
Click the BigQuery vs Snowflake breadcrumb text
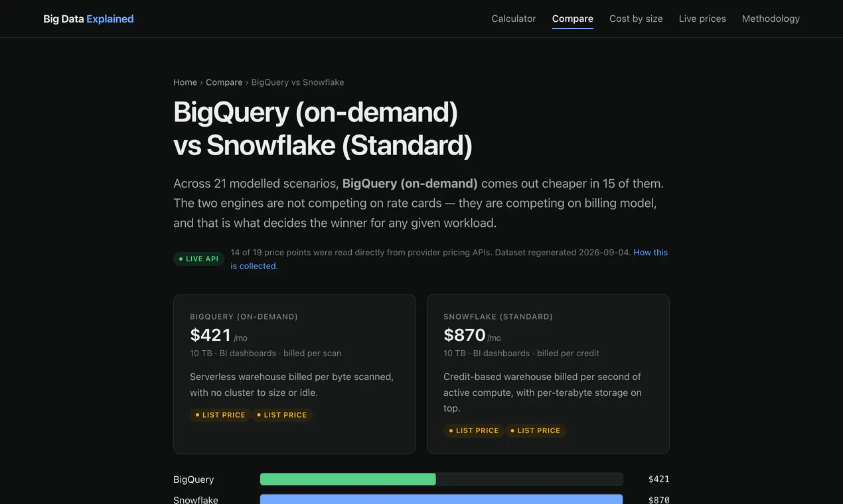[x=297, y=82]
